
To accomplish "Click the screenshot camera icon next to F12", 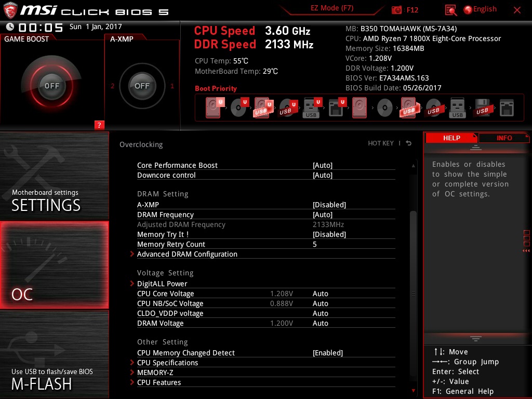I will (396, 10).
